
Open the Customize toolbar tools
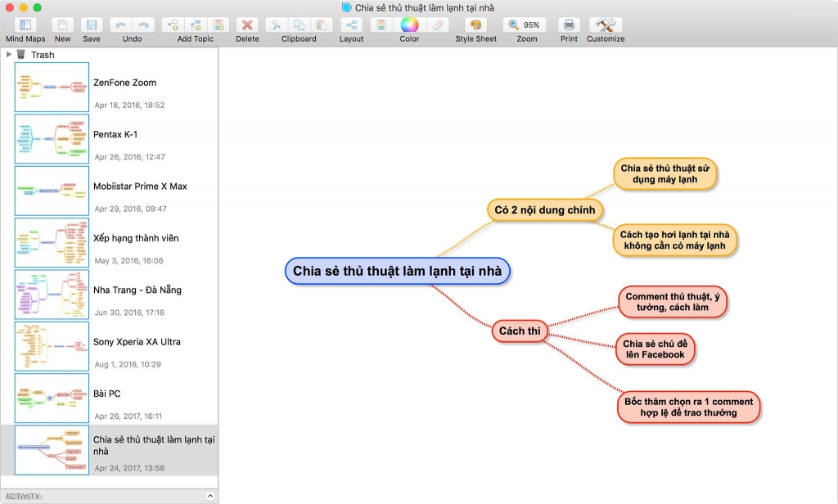pos(606,25)
